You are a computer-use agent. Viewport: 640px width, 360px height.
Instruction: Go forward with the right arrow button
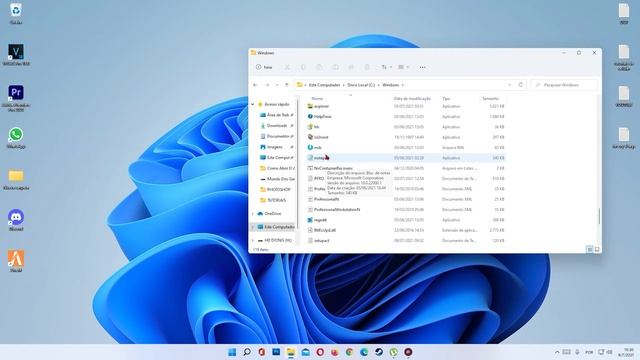click(x=267, y=85)
